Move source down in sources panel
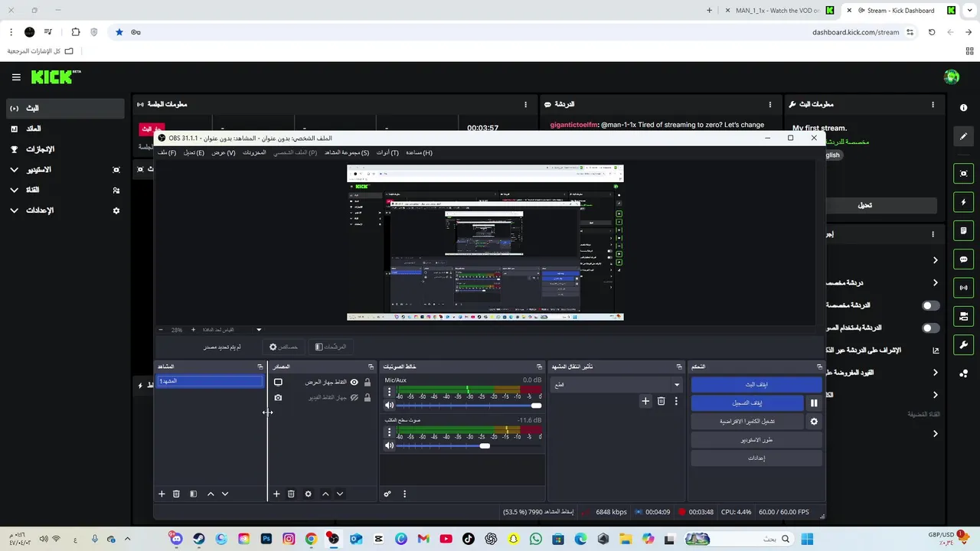 coord(340,494)
